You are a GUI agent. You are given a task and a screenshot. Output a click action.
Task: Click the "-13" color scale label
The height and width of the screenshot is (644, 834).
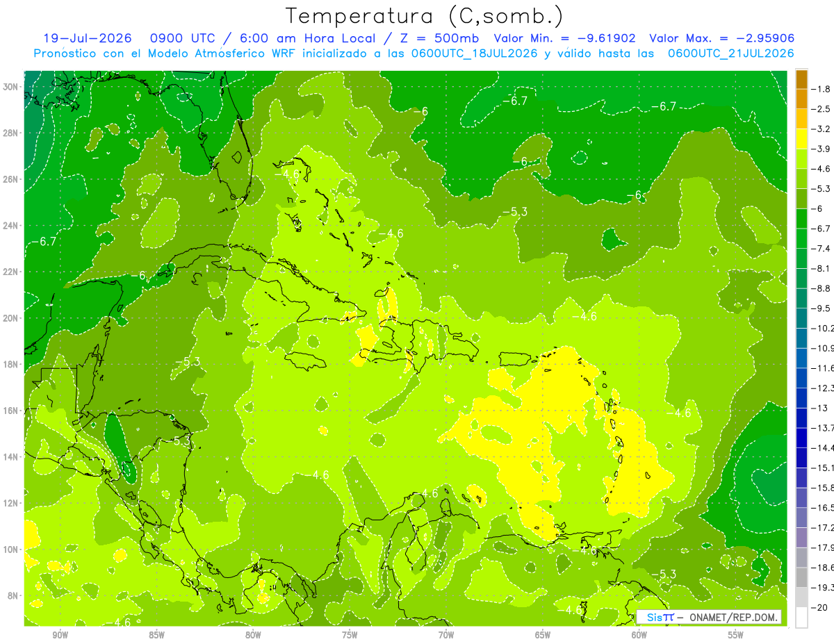tap(819, 408)
